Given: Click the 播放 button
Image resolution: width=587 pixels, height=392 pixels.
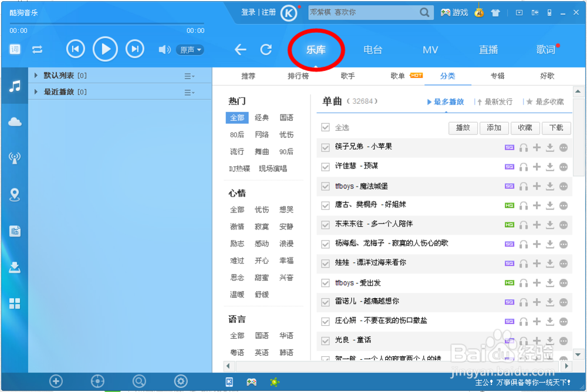Looking at the screenshot, I should point(463,128).
